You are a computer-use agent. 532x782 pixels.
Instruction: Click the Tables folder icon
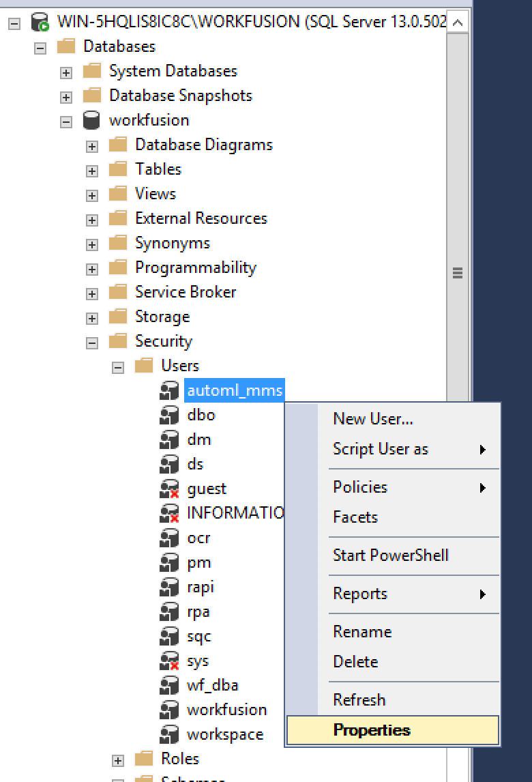click(118, 169)
